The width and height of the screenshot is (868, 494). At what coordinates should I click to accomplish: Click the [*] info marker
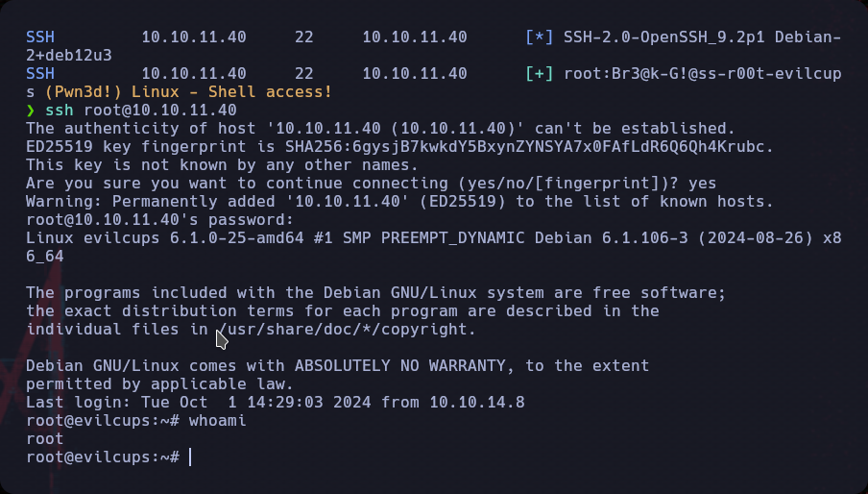coord(540,37)
